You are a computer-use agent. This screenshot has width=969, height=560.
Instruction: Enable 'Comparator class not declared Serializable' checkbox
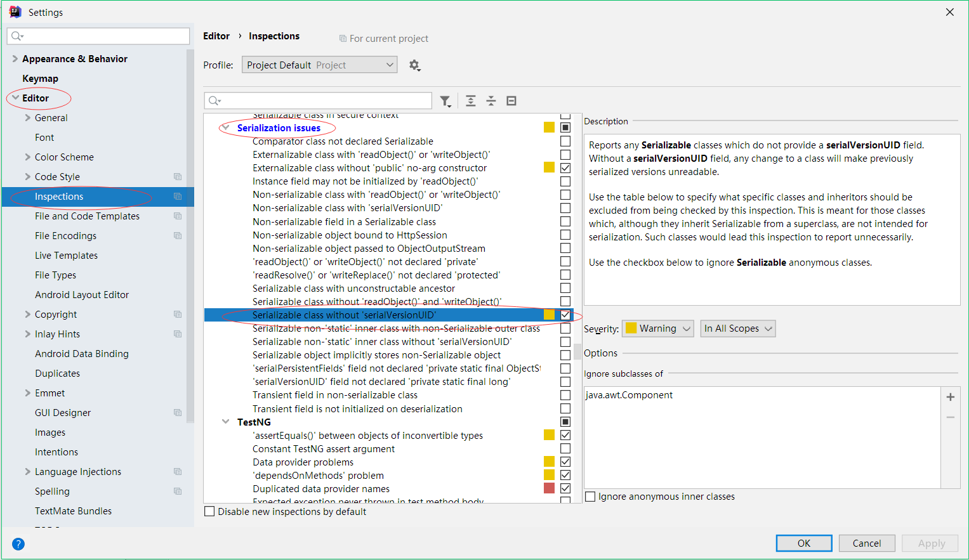coord(565,141)
